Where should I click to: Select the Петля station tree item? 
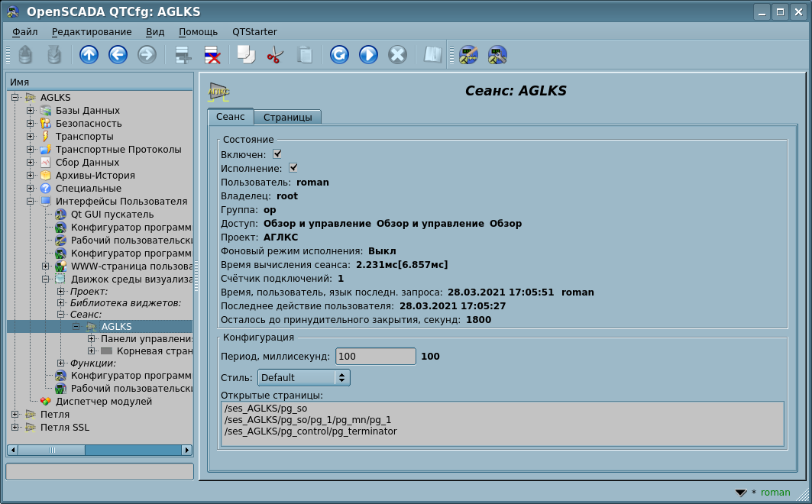point(55,414)
